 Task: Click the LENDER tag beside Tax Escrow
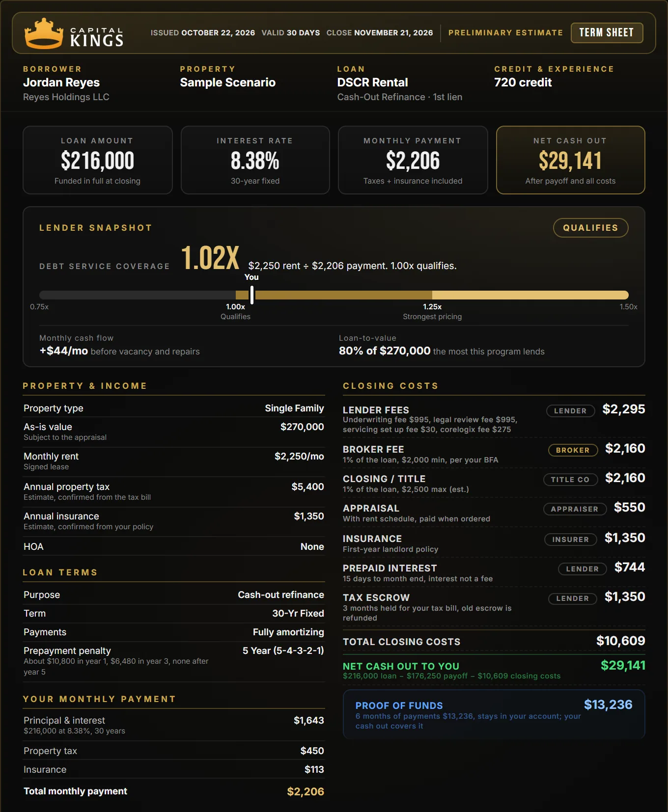(573, 598)
